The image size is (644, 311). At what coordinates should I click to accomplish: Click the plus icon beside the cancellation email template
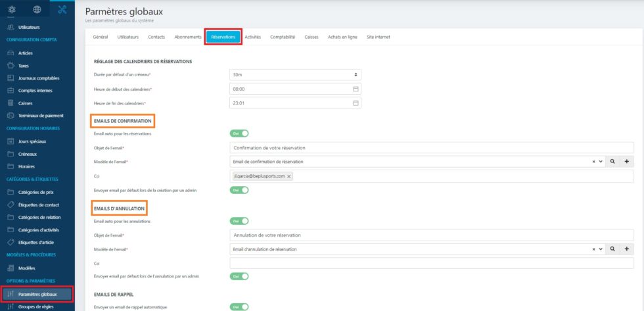[626, 249]
